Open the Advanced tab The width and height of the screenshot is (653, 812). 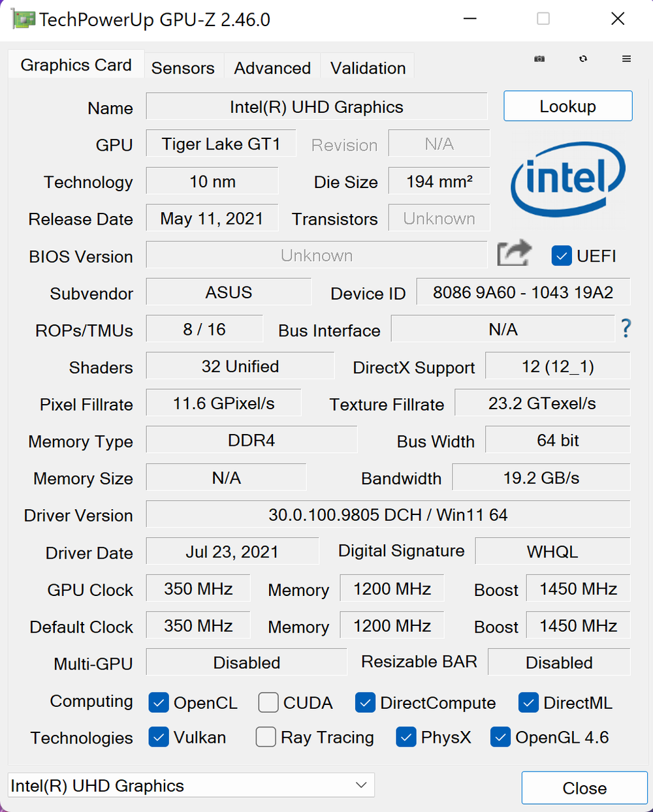pos(272,68)
